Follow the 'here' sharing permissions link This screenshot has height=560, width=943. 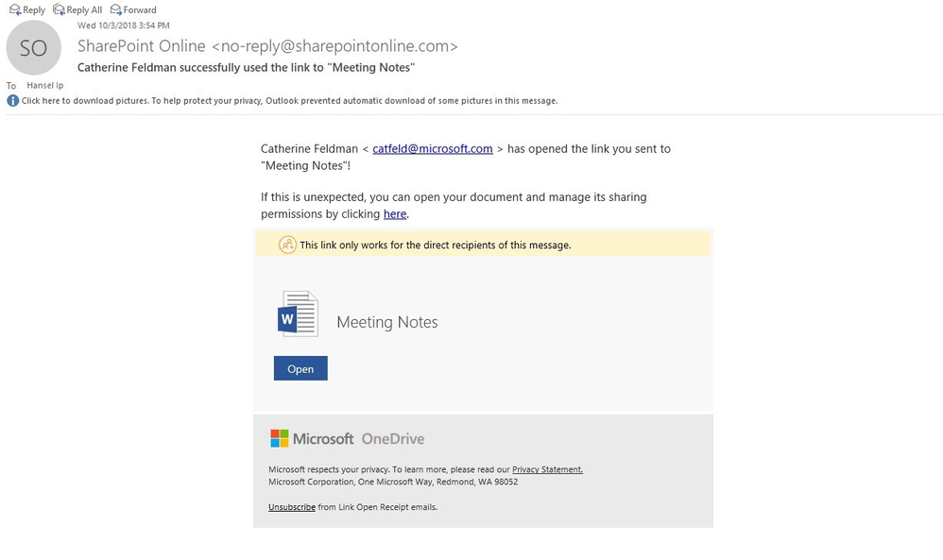tap(395, 214)
